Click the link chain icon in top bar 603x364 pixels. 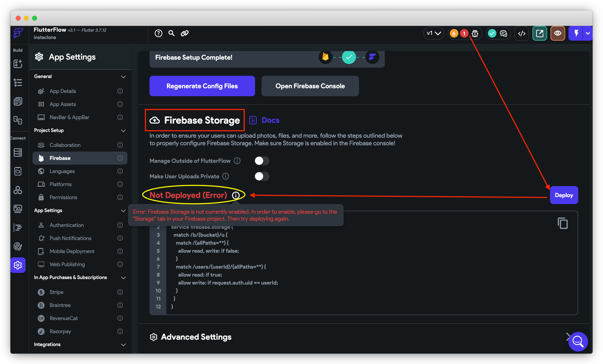pyautogui.click(x=184, y=33)
